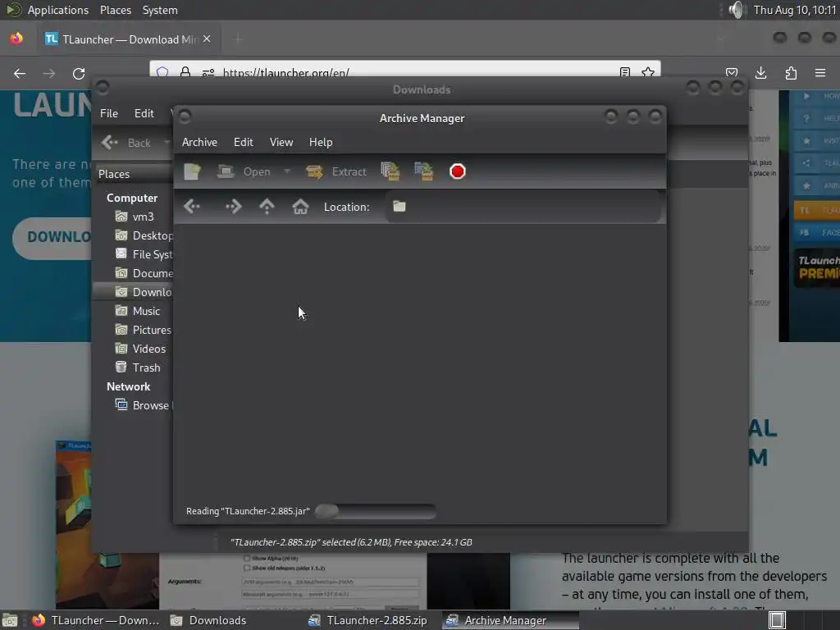Open an archive with the Open button
The height and width of the screenshot is (630, 840).
[x=244, y=171]
